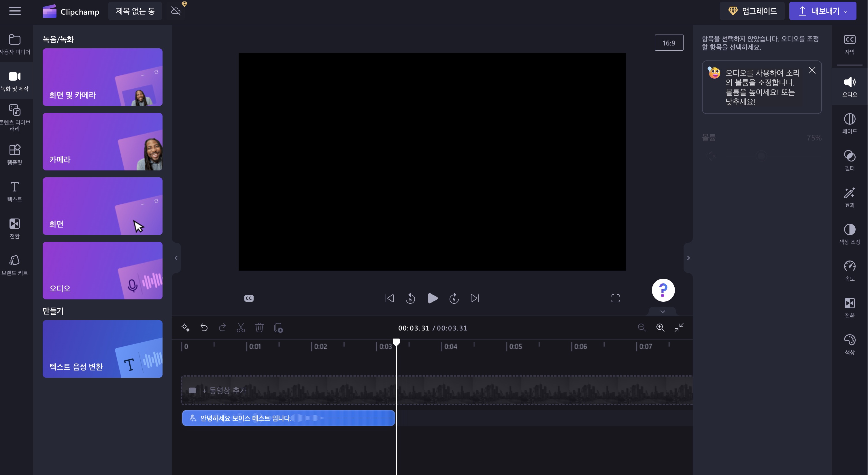The image size is (868, 475).
Task: Select the 텍스트 음성 변환 text-to-speech card
Action: point(102,349)
